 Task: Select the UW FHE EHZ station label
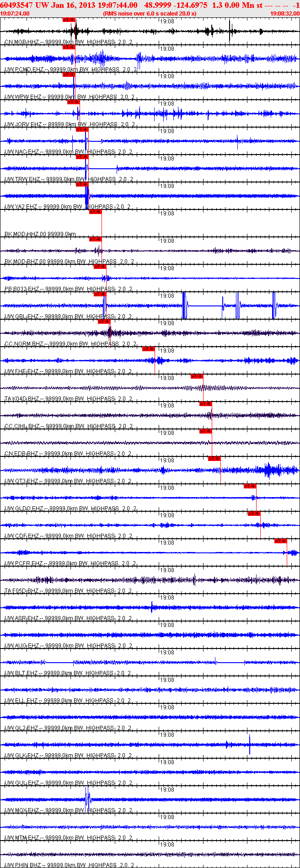(x=69, y=371)
